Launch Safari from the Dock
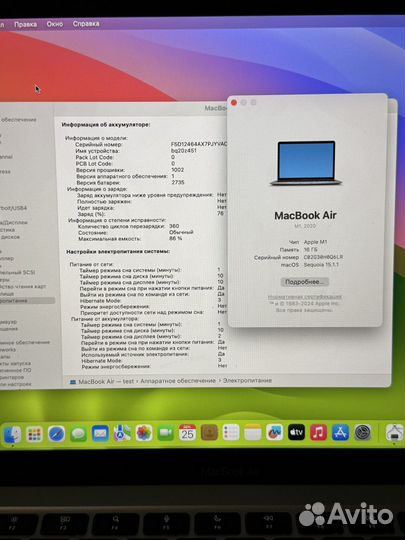Viewport: 405px width, 540px height. tap(56, 434)
